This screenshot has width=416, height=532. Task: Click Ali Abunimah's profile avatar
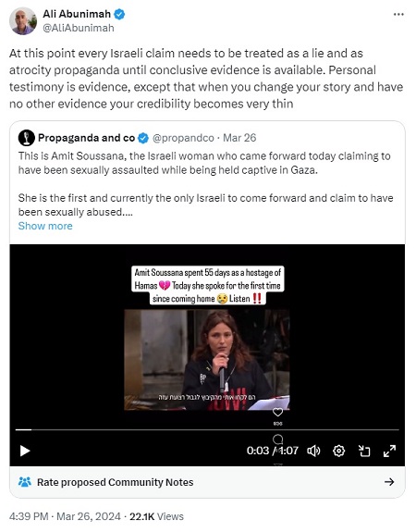click(23, 21)
